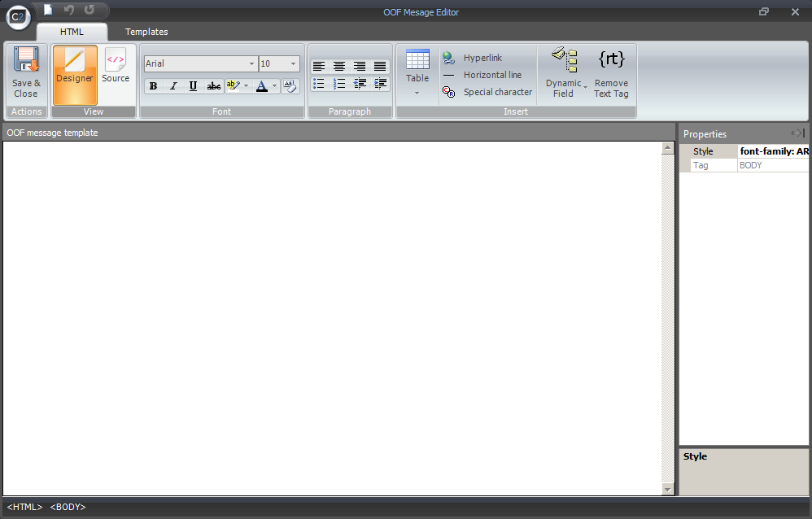Click the editor scrollbar up arrow
Viewport: 812px width, 519px height.
(667, 148)
